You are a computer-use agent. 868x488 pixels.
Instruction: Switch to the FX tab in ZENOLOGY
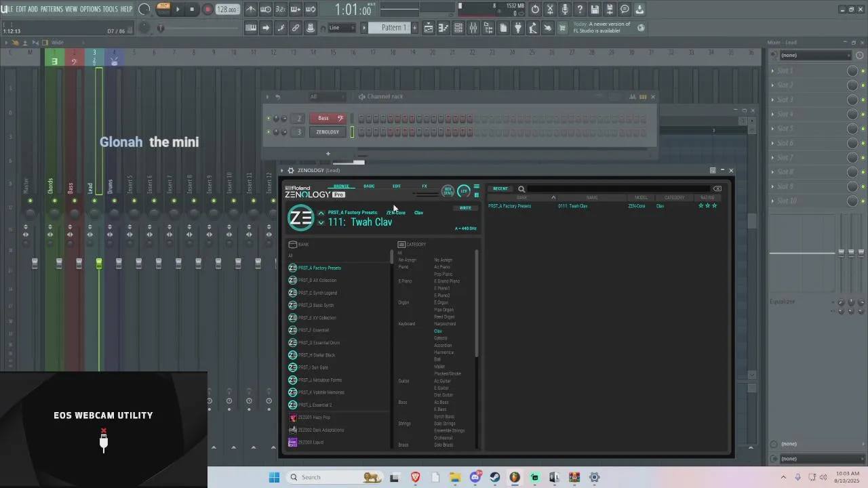(425, 186)
